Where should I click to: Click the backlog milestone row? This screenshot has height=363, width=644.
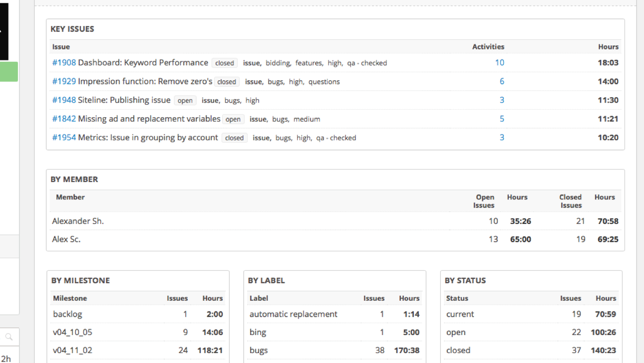coord(138,314)
